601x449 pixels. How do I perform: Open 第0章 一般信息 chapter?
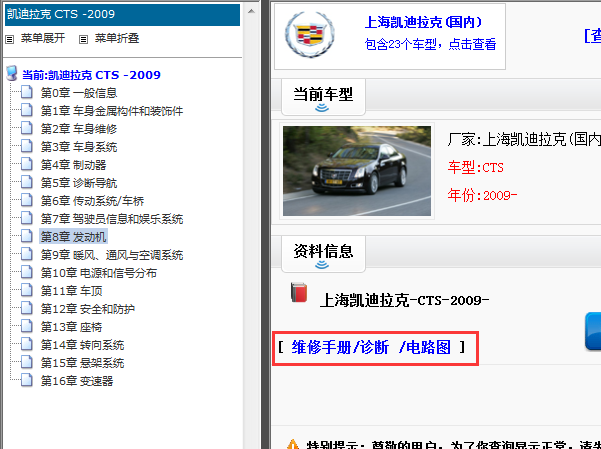(79, 93)
